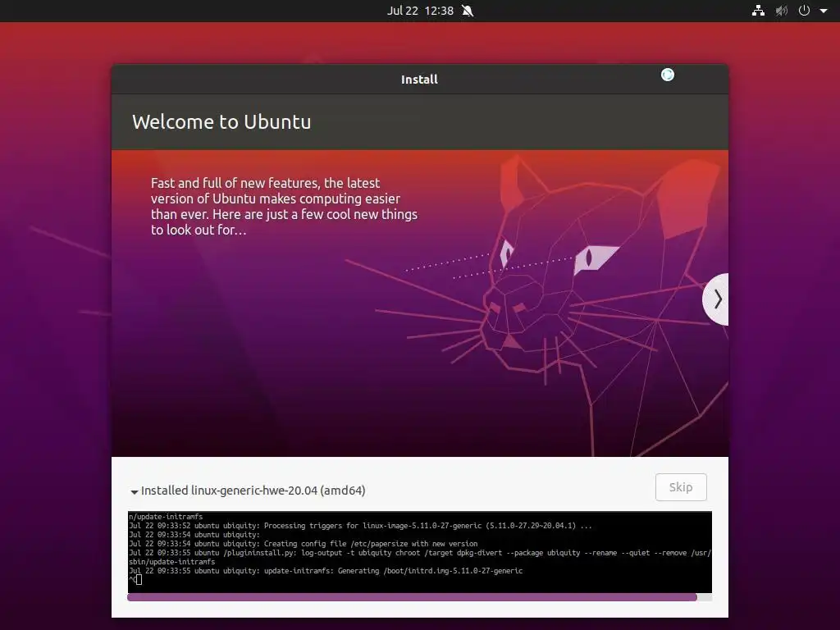The image size is (840, 630).
Task: Open the power menu icon
Action: [x=804, y=11]
